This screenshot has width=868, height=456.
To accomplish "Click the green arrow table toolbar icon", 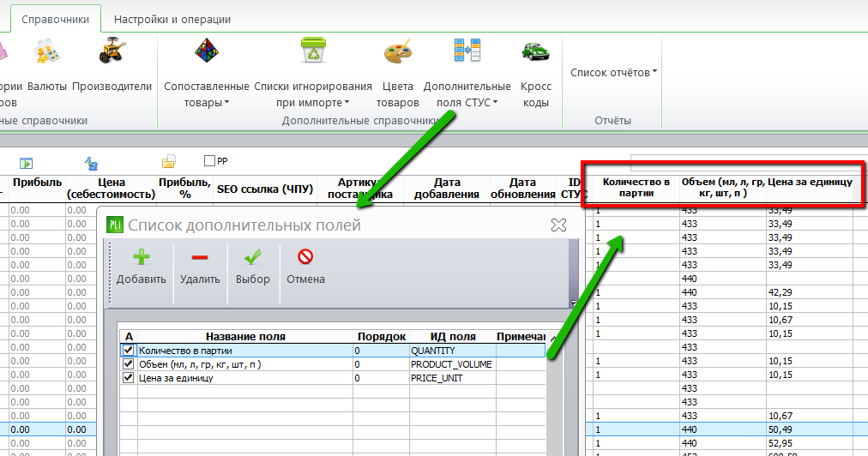I will pos(26,163).
